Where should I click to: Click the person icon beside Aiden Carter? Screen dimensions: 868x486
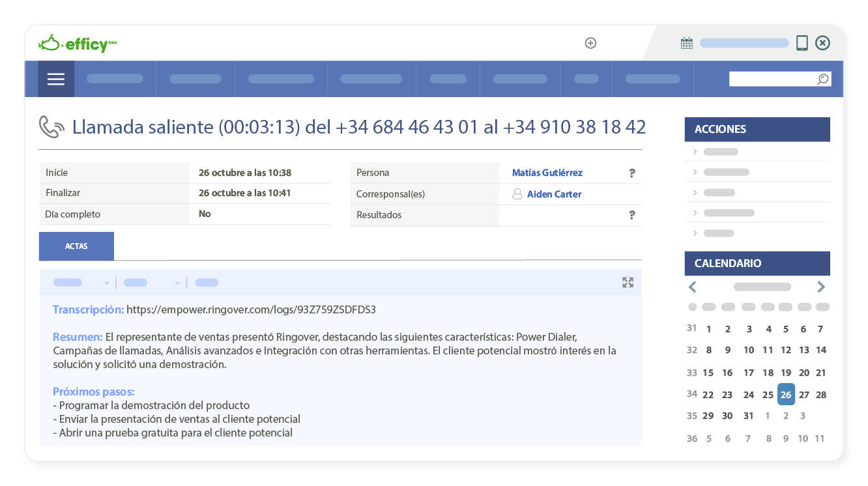[518, 193]
